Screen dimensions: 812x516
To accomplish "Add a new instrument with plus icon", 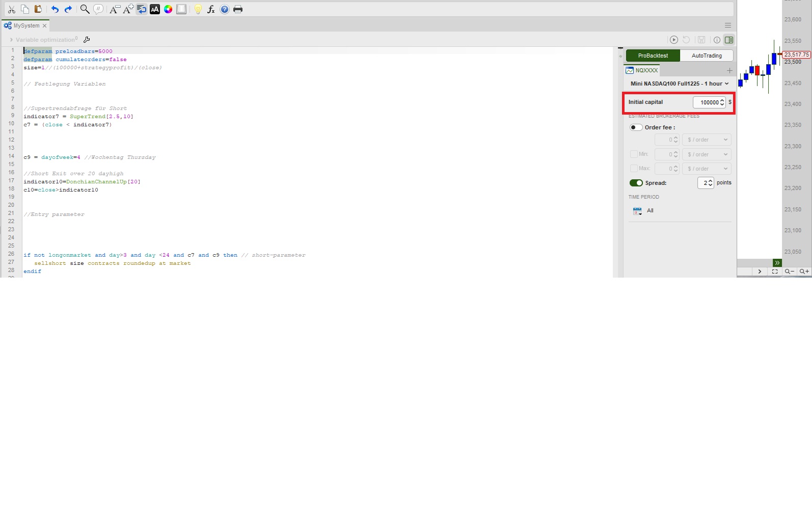I will pyautogui.click(x=729, y=70).
